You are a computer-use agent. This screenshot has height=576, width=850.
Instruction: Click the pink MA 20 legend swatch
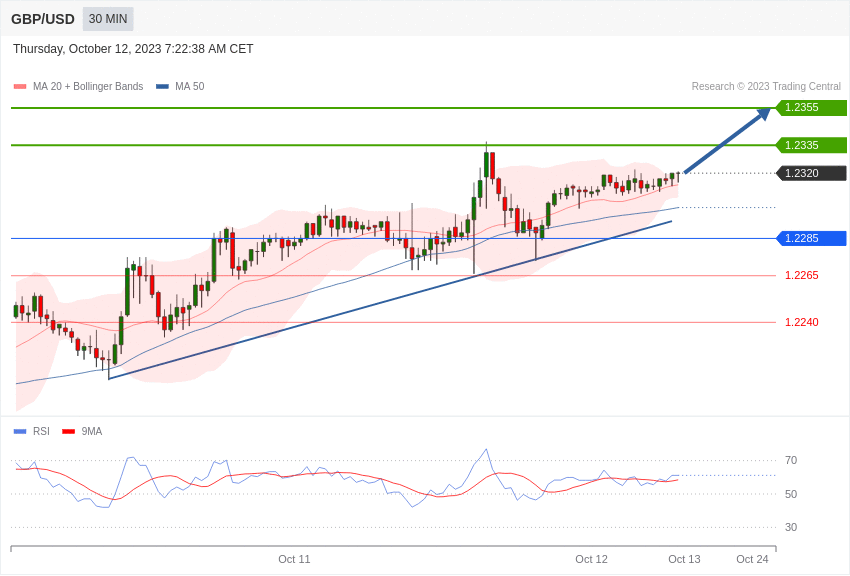pyautogui.click(x=20, y=86)
